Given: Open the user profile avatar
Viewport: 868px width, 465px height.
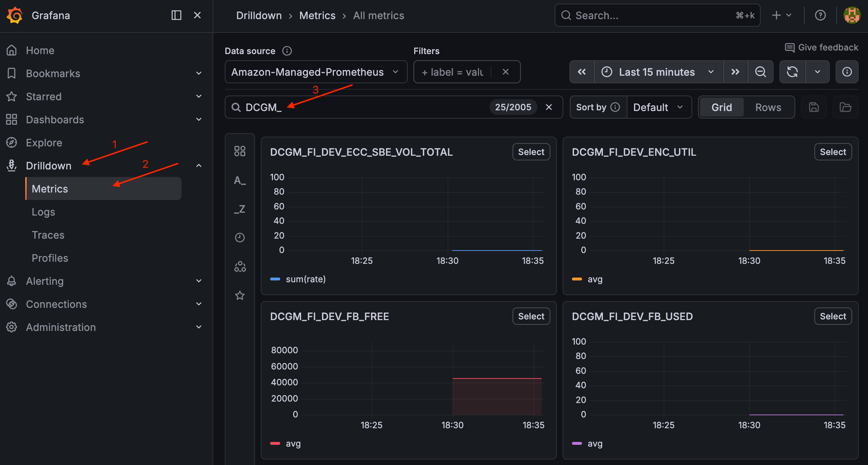Looking at the screenshot, I should [x=852, y=15].
